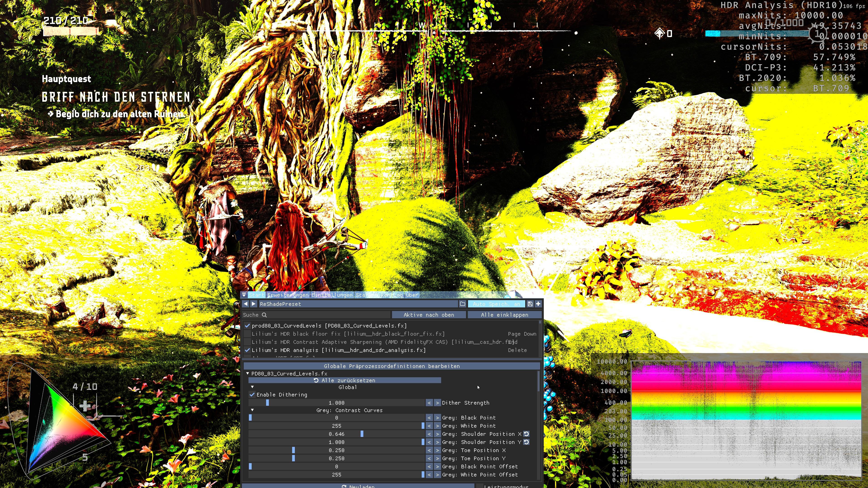Uncheck Enable Dithering
The width and height of the screenshot is (868, 488).
pyautogui.click(x=252, y=395)
